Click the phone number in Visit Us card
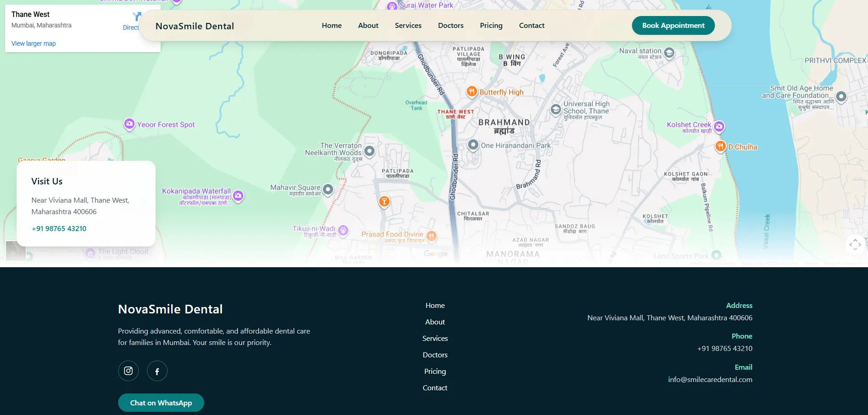The height and width of the screenshot is (415, 868). tap(59, 229)
